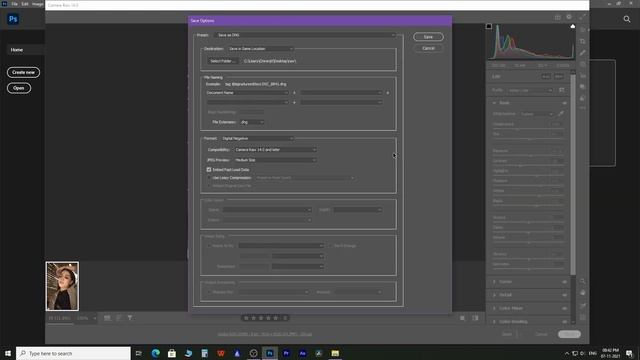Toggle Embed Fast Load Data checkbox
The image size is (640, 360).
[x=209, y=169]
